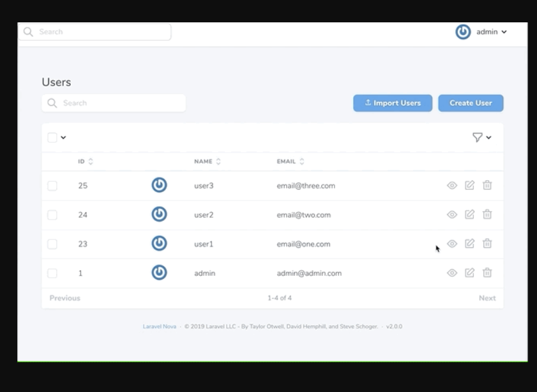Click Create User button
Viewport: 537px width, 392px height.
[x=471, y=103]
